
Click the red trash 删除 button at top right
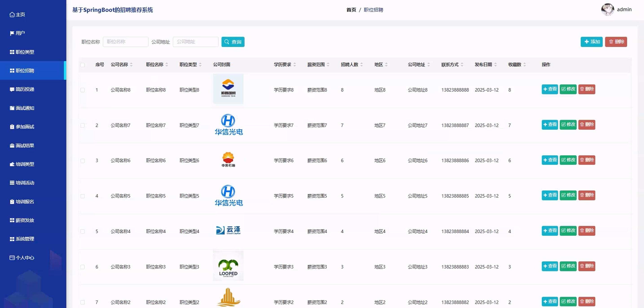(616, 42)
